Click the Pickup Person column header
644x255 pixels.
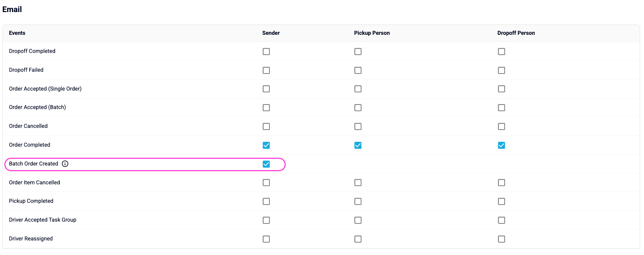[372, 33]
